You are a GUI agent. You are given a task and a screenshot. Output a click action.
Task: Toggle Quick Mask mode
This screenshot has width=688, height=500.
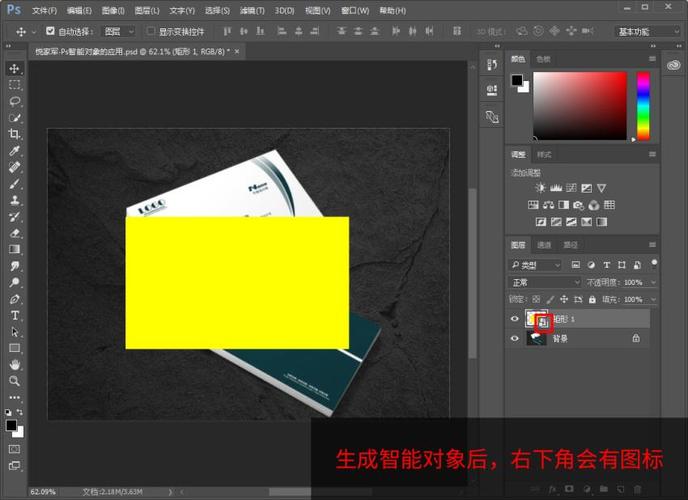[14, 449]
